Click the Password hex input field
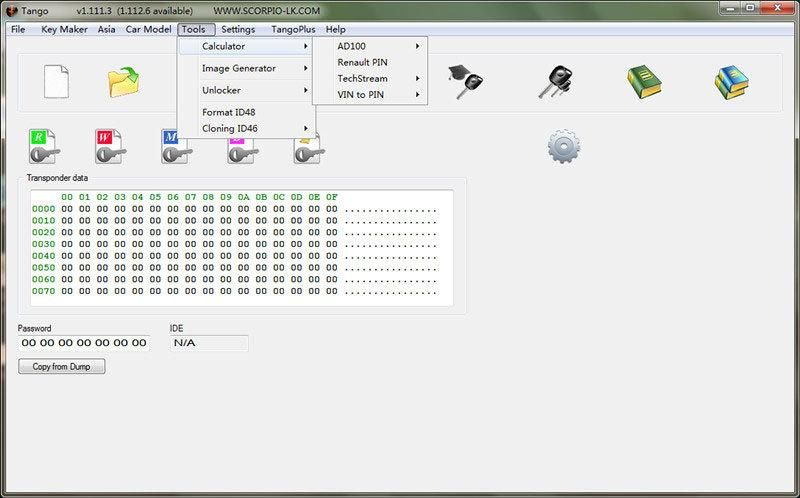 84,343
